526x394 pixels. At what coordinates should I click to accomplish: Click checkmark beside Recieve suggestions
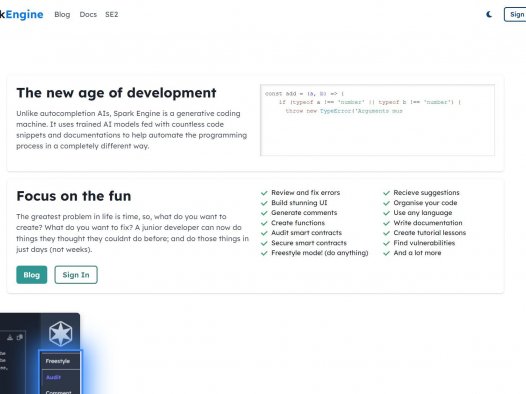(386, 193)
